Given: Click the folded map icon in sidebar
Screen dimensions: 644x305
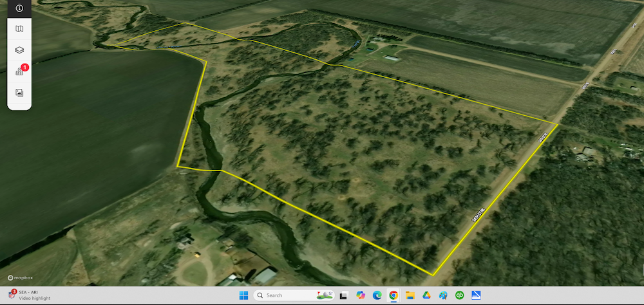Looking at the screenshot, I should 19,29.
